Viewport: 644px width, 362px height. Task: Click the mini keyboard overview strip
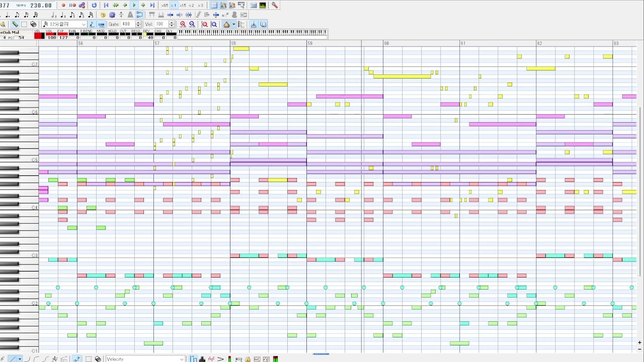253,33
